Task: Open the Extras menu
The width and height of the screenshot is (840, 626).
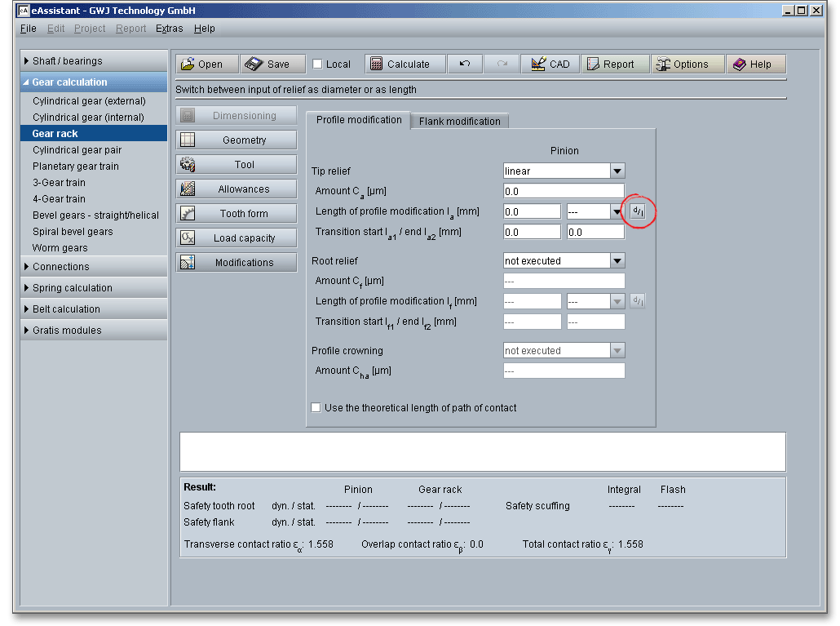Action: click(170, 29)
